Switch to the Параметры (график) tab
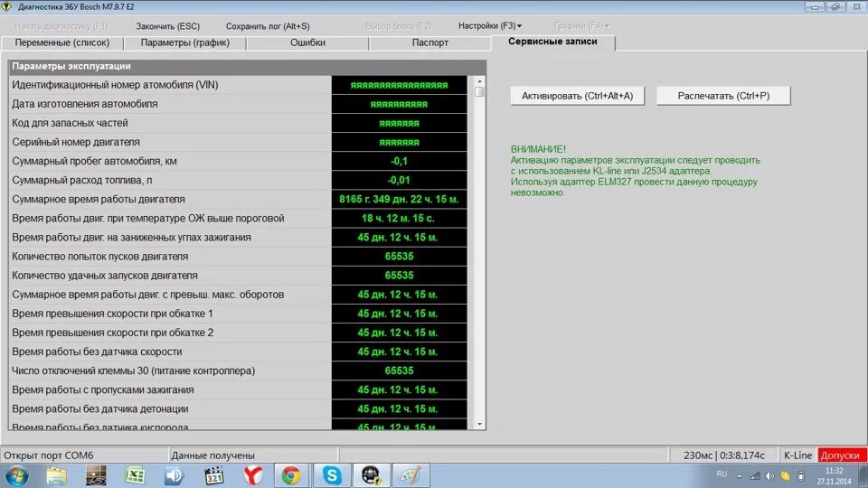This screenshot has height=488, width=868. 184,42
